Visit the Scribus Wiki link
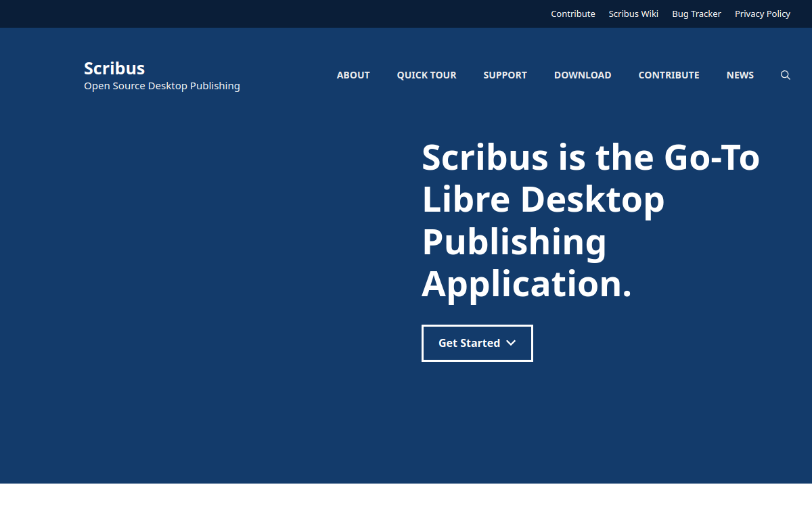Viewport: 812px width, 514px height. click(x=633, y=14)
